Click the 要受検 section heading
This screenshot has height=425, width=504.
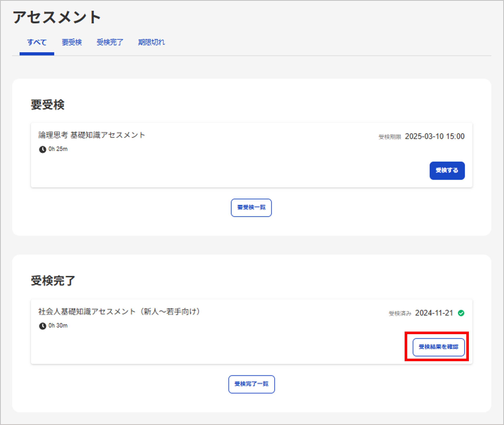(x=48, y=105)
